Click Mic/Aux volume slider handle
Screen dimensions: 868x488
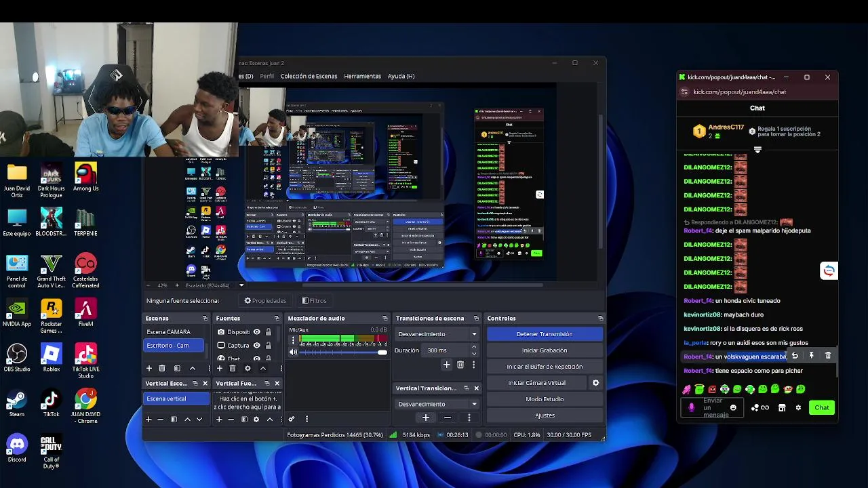pos(382,352)
